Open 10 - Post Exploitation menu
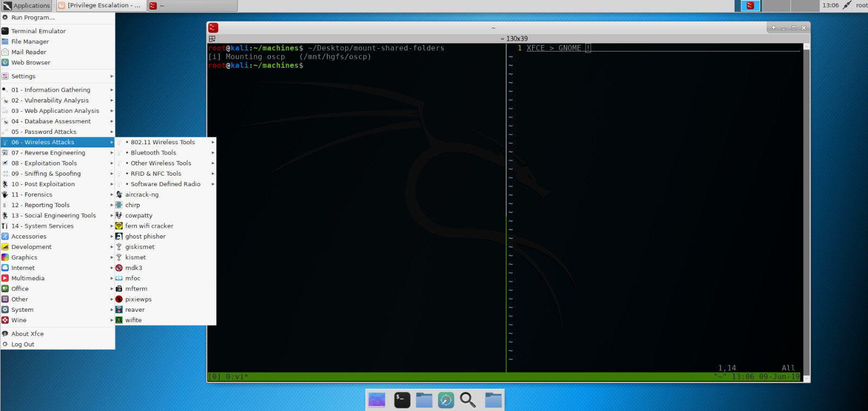The image size is (868, 411). [58, 184]
